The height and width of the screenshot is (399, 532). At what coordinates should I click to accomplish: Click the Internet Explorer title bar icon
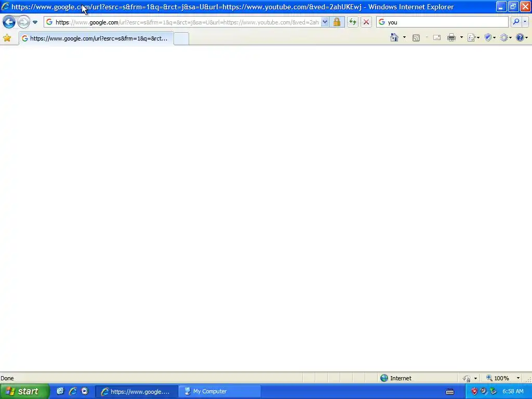pyautogui.click(x=5, y=6)
